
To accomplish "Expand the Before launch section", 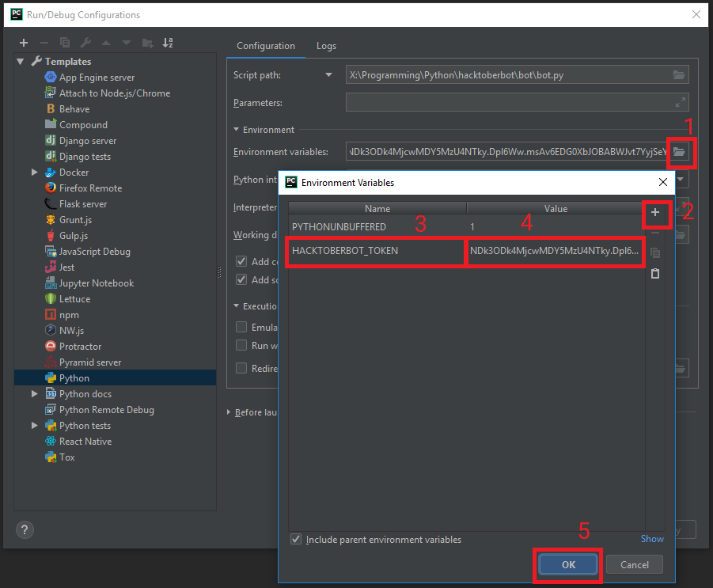I will pos(229,412).
